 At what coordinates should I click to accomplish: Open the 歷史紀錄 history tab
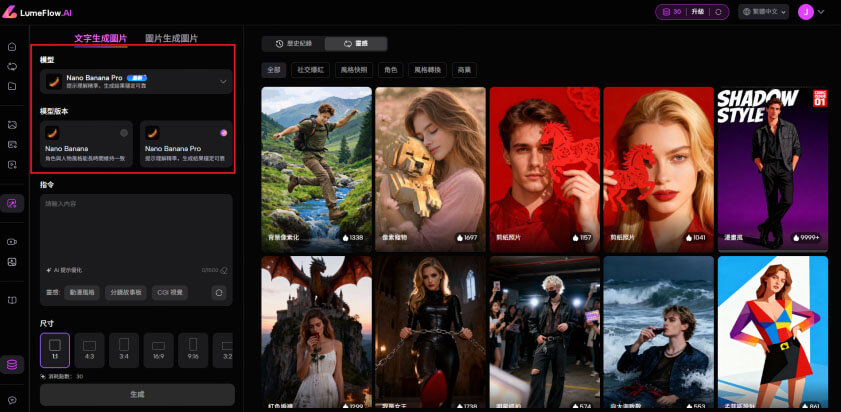[293, 44]
